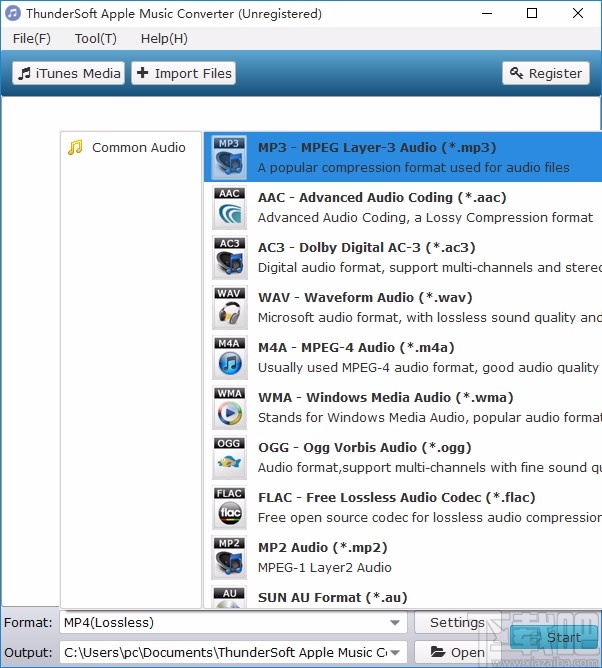Click the Settings button
The width and height of the screenshot is (602, 668).
click(x=457, y=622)
